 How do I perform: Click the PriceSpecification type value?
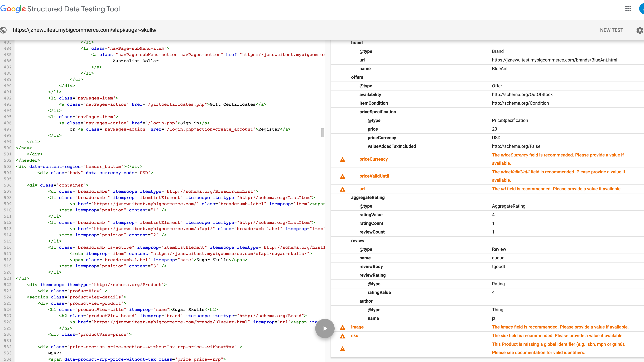pyautogui.click(x=510, y=120)
